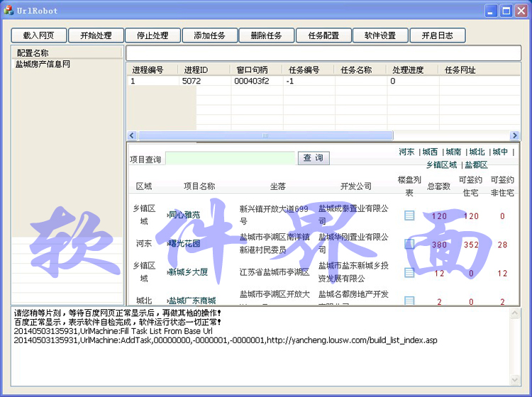Image resolution: width=532 pixels, height=397 pixels.
Task: Stop processing via 停止处理 button
Action: click(153, 35)
